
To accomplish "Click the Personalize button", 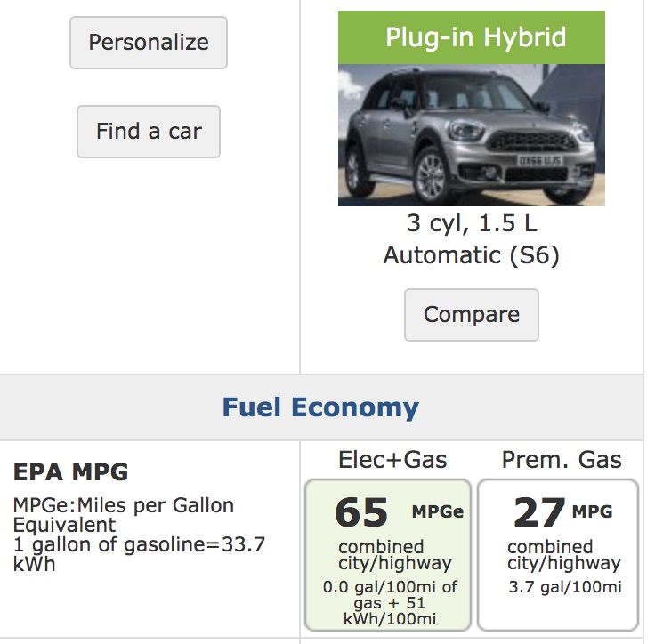I will (x=149, y=42).
